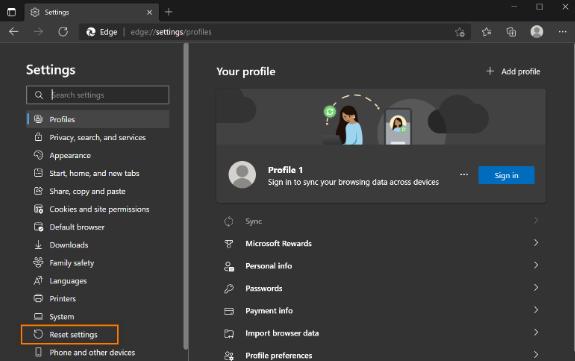Click the sidebar scrollbar
575x361 pixels.
click(186, 196)
